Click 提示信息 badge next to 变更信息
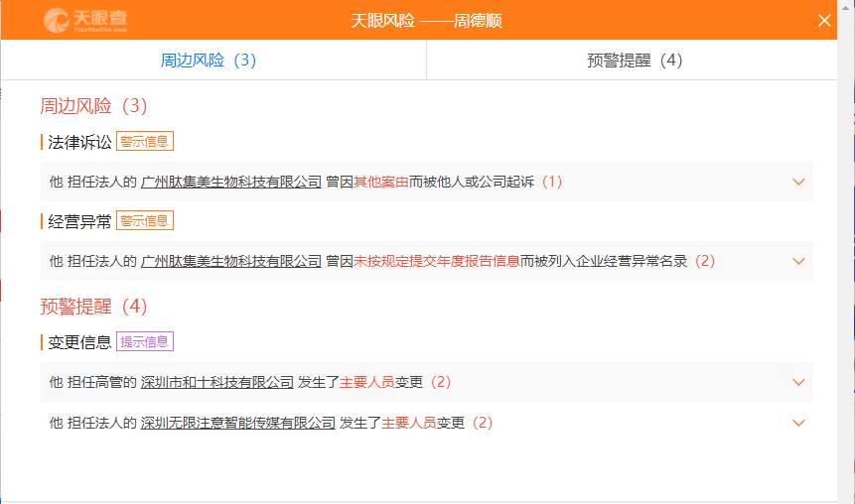855x504 pixels. coord(145,341)
